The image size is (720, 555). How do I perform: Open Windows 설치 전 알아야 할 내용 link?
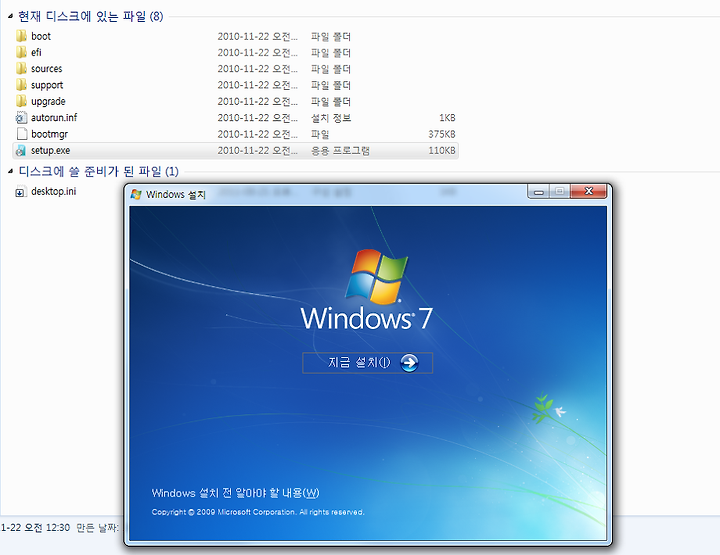235,493
